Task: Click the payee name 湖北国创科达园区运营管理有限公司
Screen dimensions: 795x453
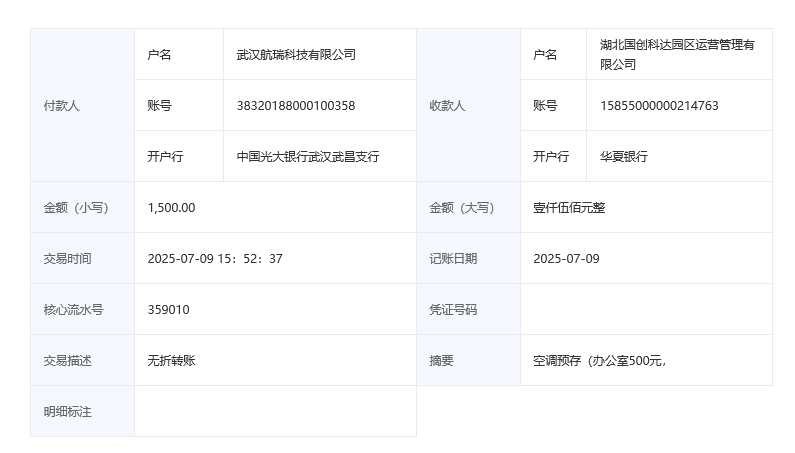Action: pyautogui.click(x=677, y=55)
